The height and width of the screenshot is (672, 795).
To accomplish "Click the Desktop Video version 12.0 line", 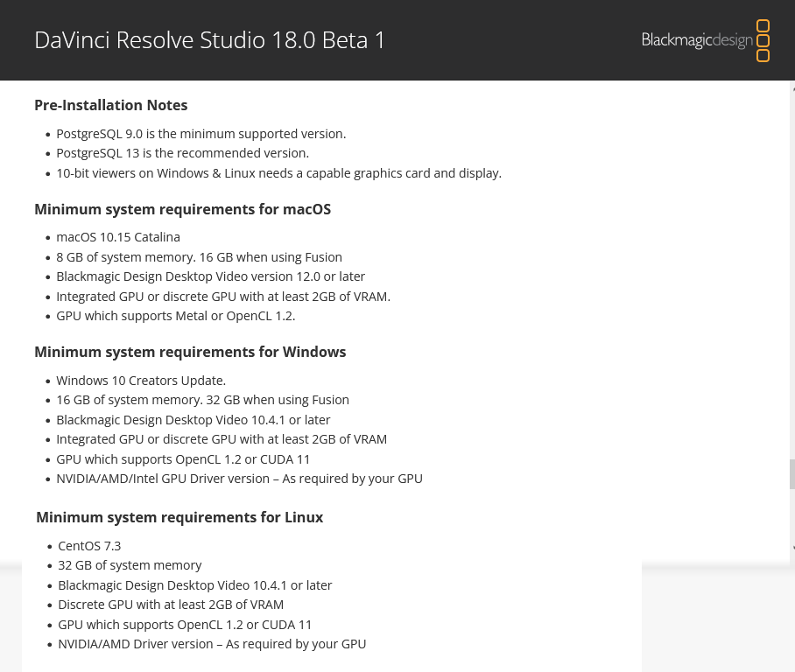I will [x=210, y=276].
